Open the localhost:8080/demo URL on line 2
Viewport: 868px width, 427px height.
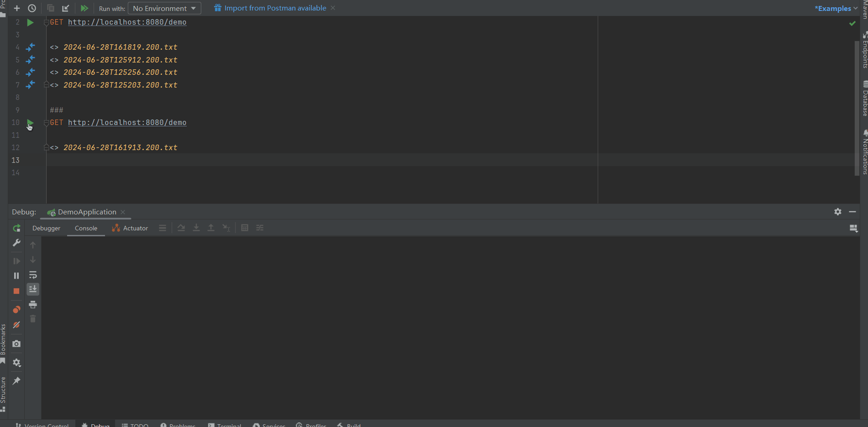point(127,22)
